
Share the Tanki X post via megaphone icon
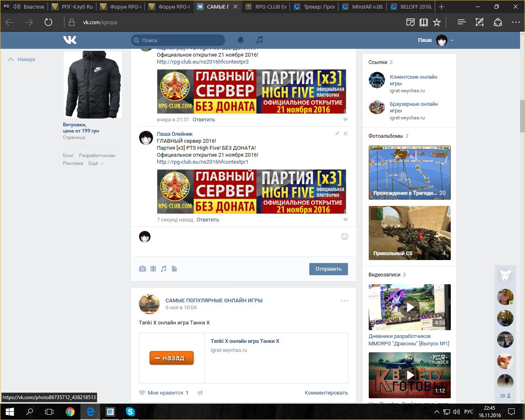tap(200, 393)
